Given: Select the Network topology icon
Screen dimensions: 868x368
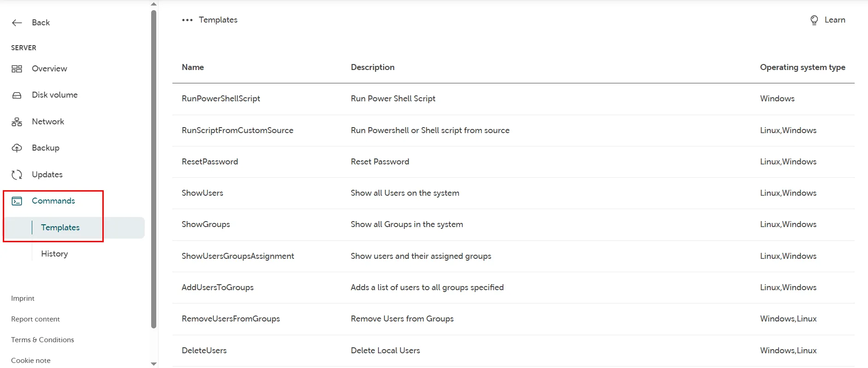Looking at the screenshot, I should pyautogui.click(x=17, y=122).
